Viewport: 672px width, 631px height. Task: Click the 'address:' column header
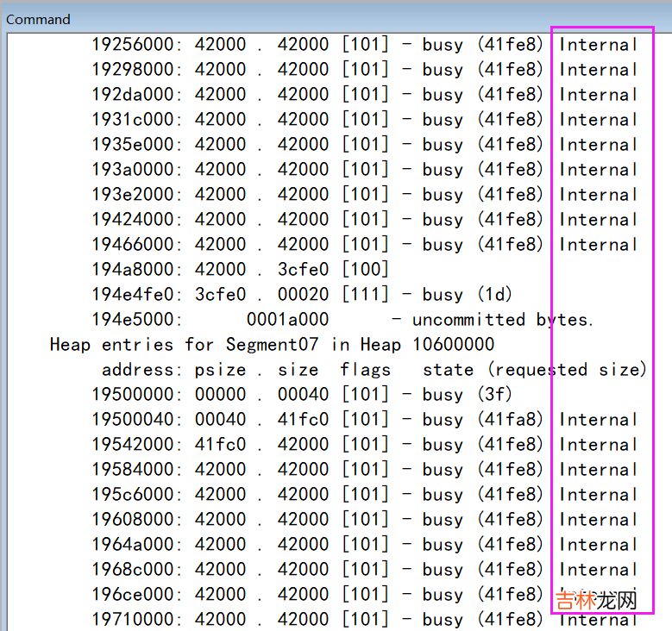(141, 370)
